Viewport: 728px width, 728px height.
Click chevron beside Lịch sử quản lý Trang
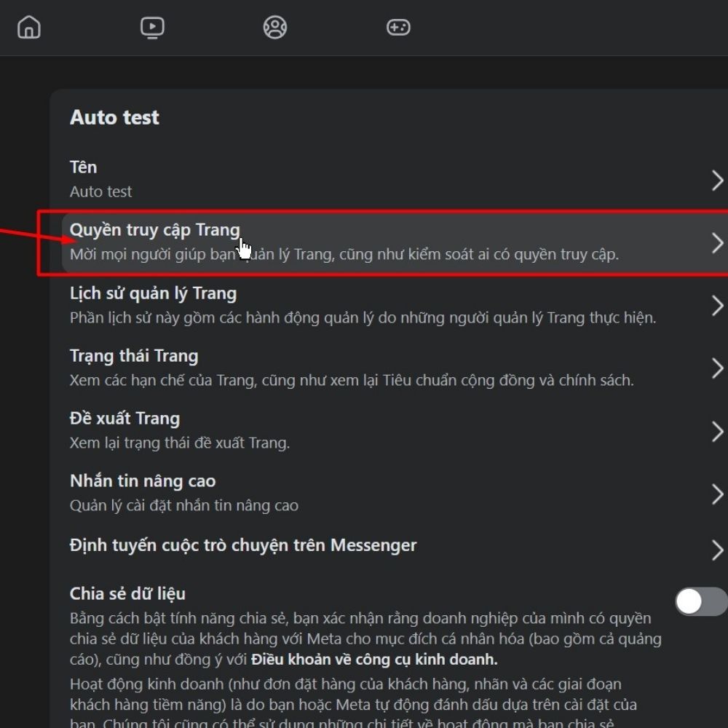[717, 306]
